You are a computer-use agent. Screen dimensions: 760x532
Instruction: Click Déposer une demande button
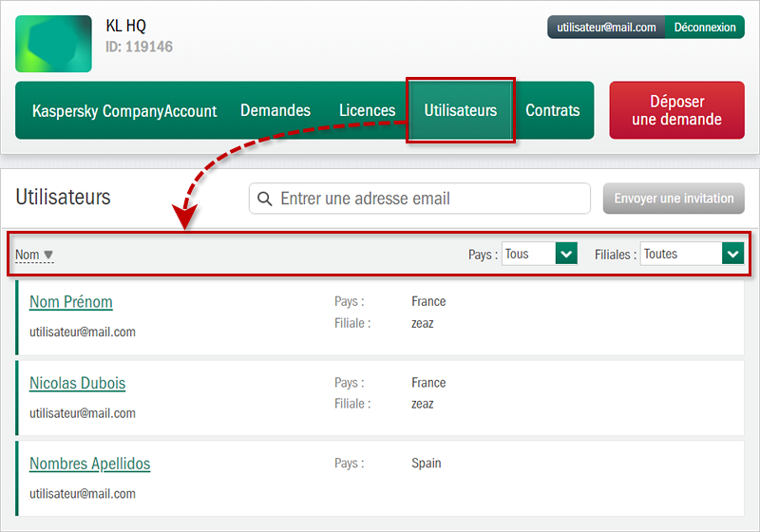676,110
